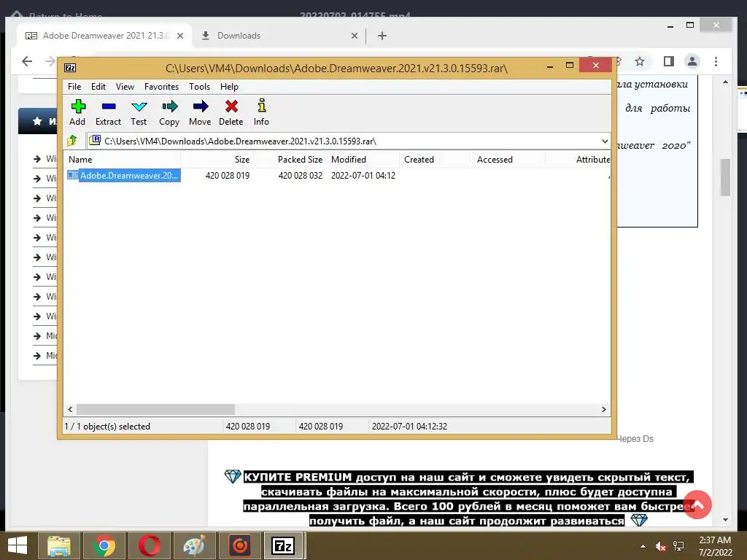Click the Add toolbar icon in 7-Zip

(x=77, y=112)
